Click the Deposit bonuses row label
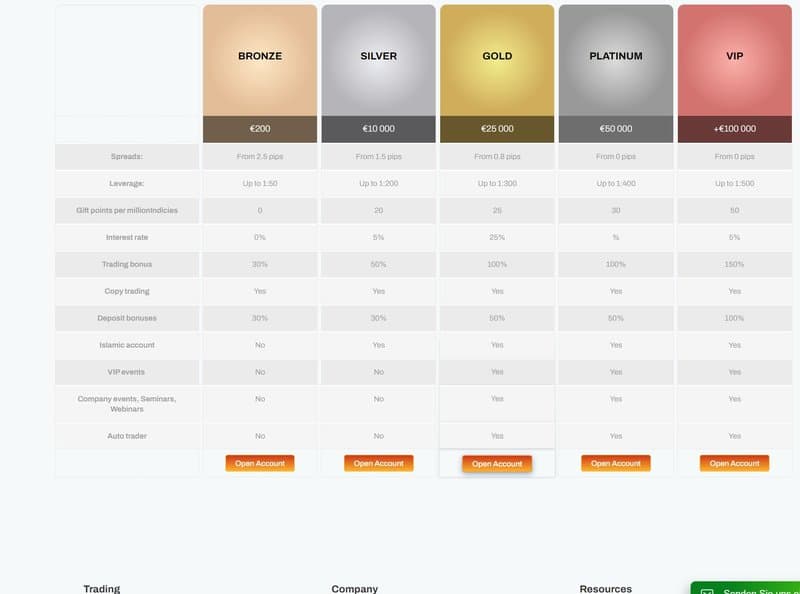Screen dimensions: 800x594 (x=127, y=318)
